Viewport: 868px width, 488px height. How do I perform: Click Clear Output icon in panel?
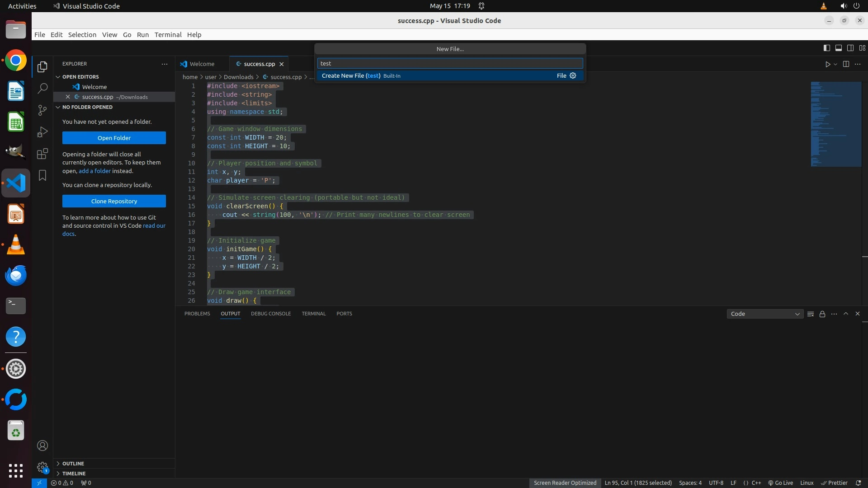coord(811,314)
